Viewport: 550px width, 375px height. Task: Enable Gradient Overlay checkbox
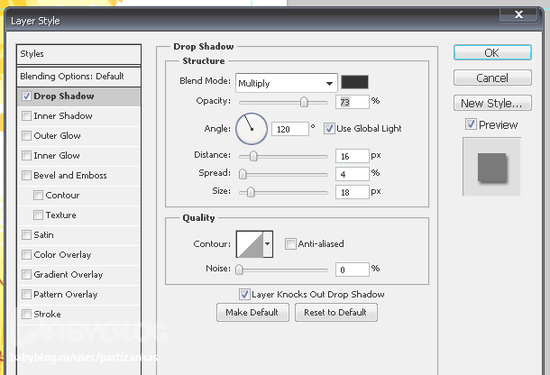(26, 274)
